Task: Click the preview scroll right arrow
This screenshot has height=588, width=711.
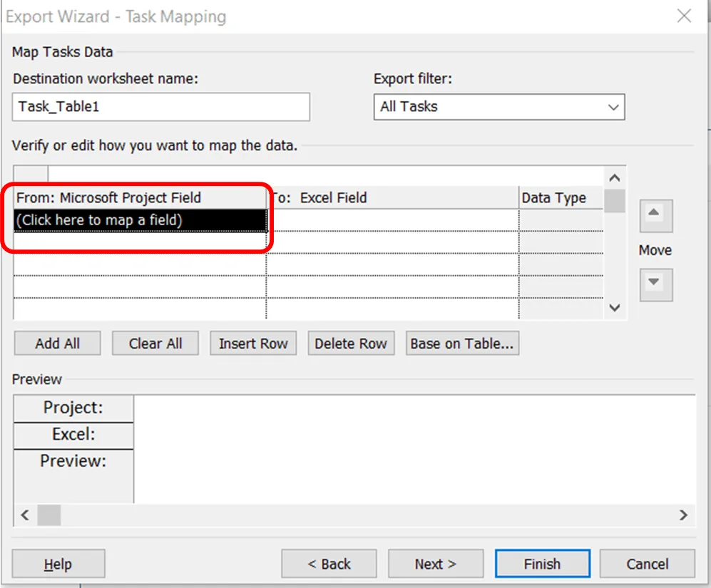Action: [683, 515]
